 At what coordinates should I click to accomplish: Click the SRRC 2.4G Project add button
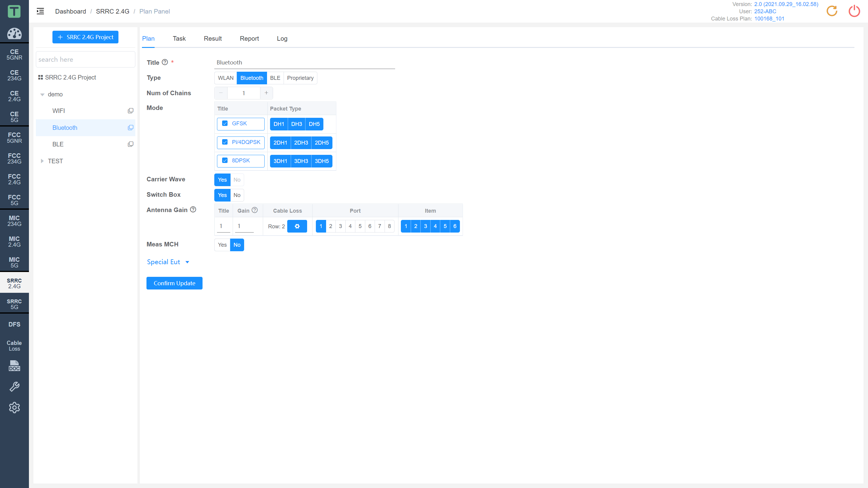coord(86,37)
